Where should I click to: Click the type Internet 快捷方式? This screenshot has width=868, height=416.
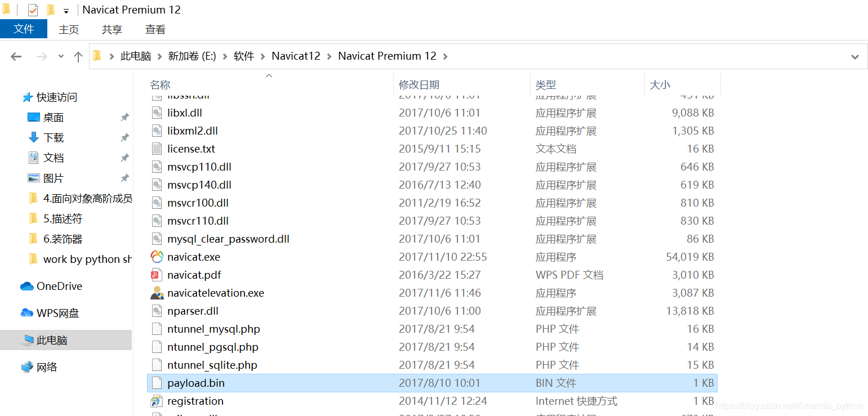tap(576, 401)
